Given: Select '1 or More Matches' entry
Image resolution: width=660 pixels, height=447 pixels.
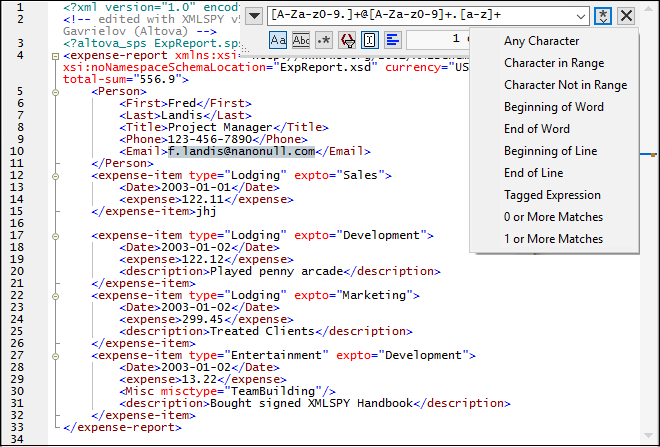Looking at the screenshot, I should [553, 239].
